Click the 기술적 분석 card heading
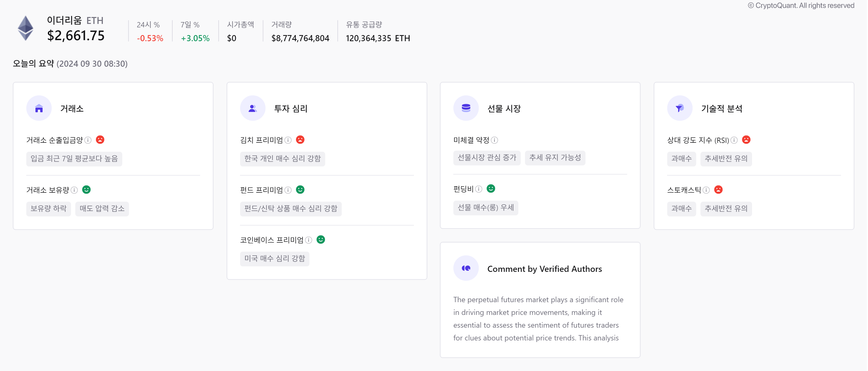 pyautogui.click(x=721, y=108)
